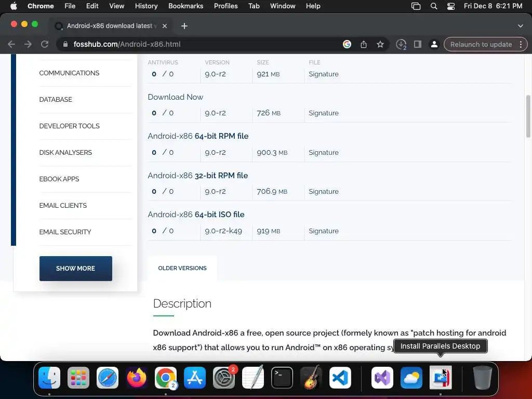Launch Firefox from the Dock

tap(137, 377)
